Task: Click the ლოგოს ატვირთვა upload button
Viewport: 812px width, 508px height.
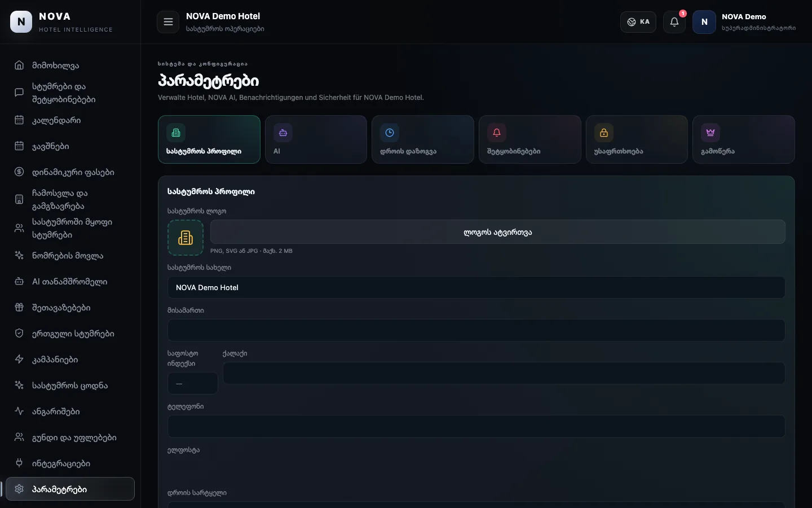Action: point(498,232)
